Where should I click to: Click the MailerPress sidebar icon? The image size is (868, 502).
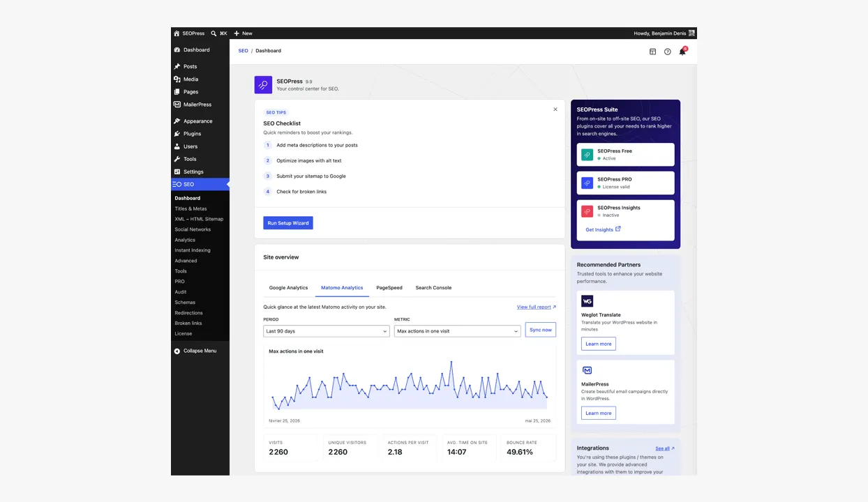[x=177, y=105]
